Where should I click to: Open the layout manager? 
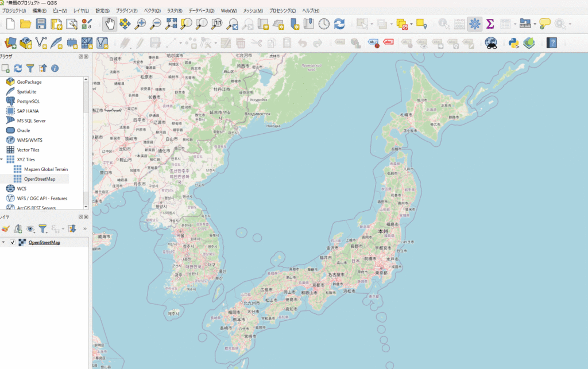click(72, 24)
